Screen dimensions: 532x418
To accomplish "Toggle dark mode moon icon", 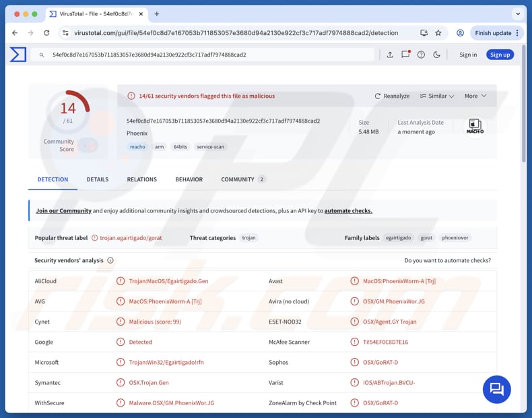I will (x=436, y=55).
